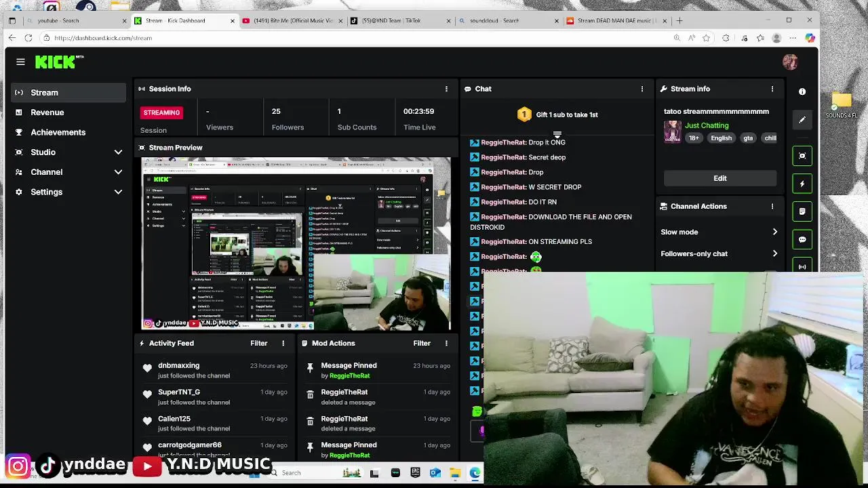Open Session Info three-dot options

[446, 89]
